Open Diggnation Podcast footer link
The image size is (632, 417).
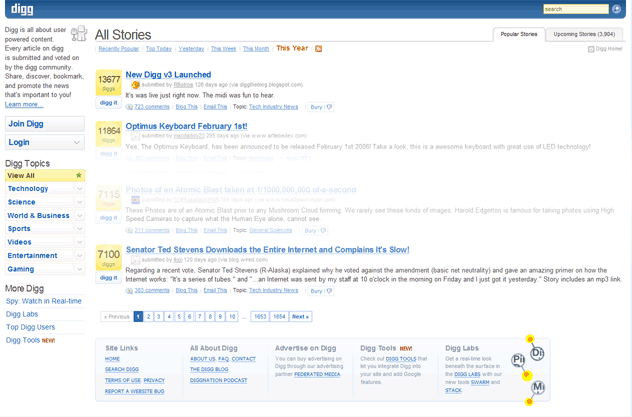(x=218, y=380)
